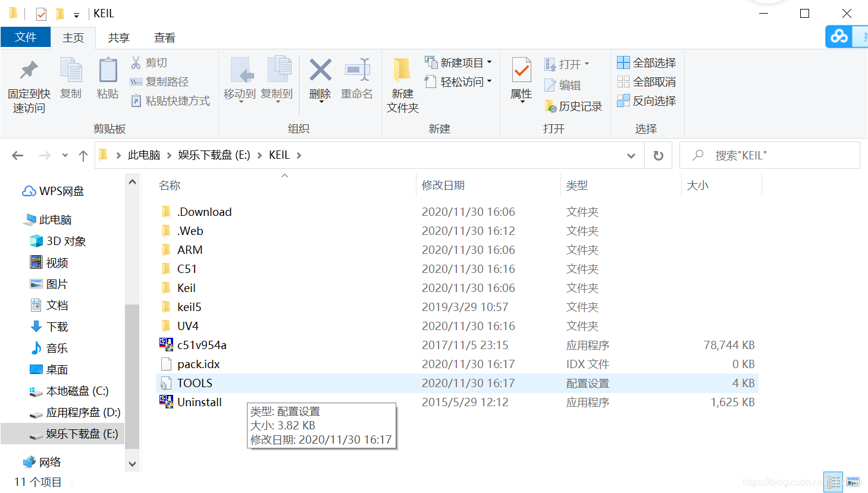The width and height of the screenshot is (868, 493).
Task: Click Select All in the ribbon
Action: (647, 62)
